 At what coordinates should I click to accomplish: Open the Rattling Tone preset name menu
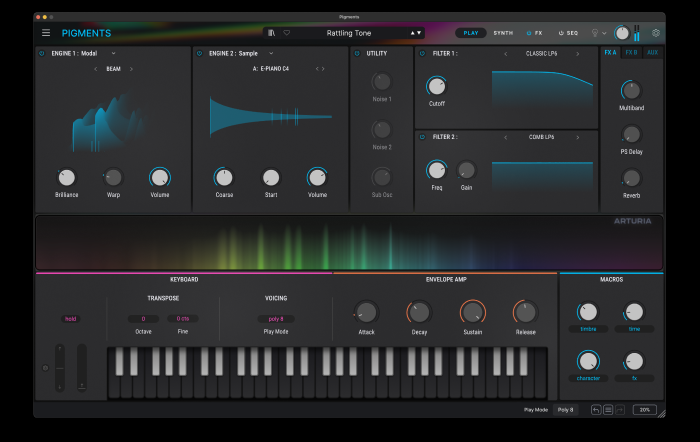349,33
